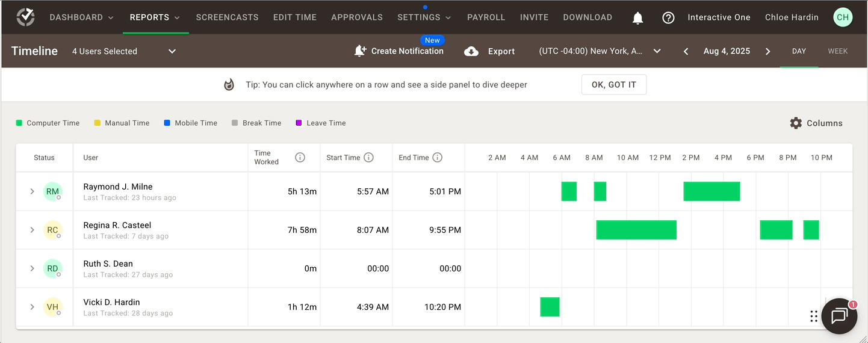Click Vicki's early morning timeline block
Viewport: 868px width, 343px height.
pos(550,307)
